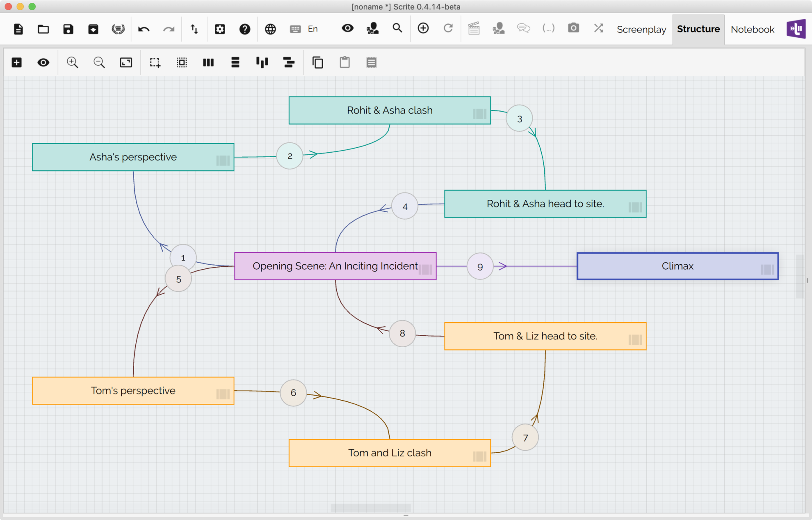Open the language globe selector

[x=270, y=29]
